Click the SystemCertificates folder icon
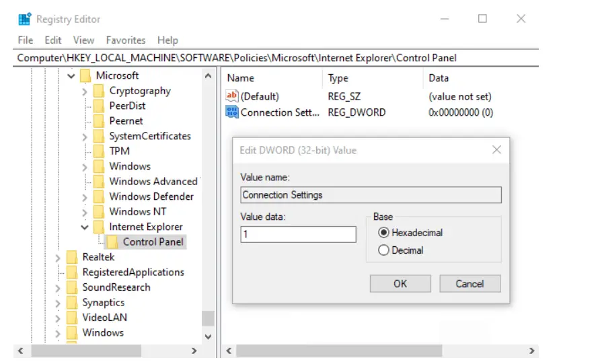Image resolution: width=600 pixels, height=364 pixels. point(99,136)
